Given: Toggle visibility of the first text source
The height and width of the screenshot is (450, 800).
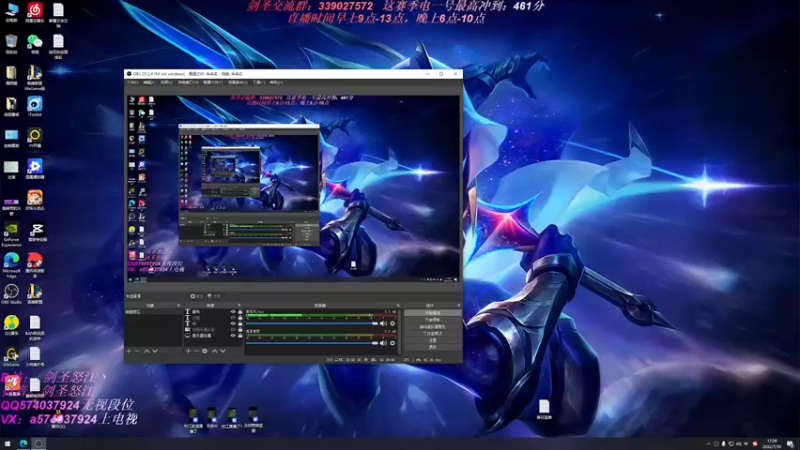Looking at the screenshot, I should point(233,312).
